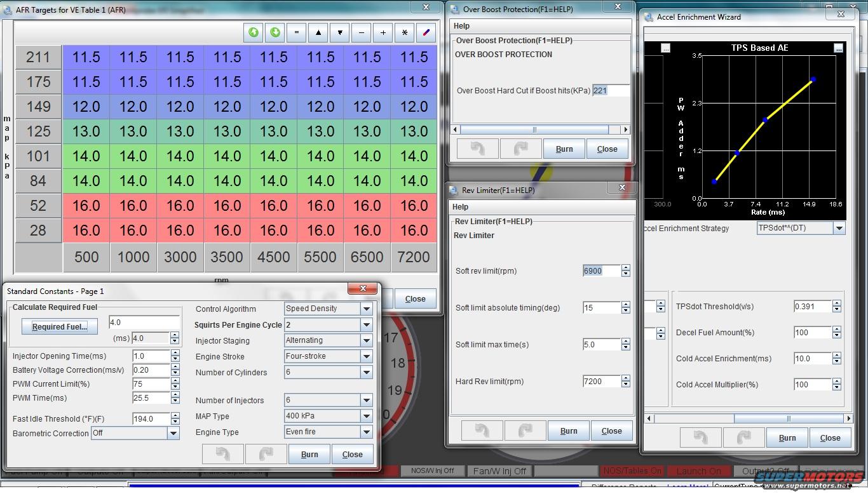The image size is (868, 494).
Task: Click the minus icon in AFR toolbar
Action: point(362,32)
